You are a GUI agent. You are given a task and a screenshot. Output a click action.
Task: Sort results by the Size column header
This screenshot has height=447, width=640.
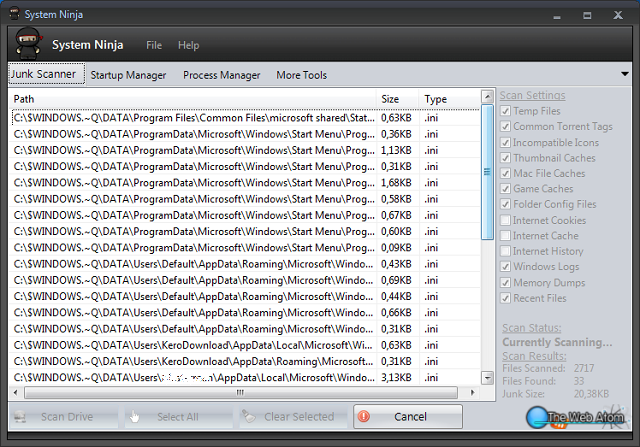398,99
